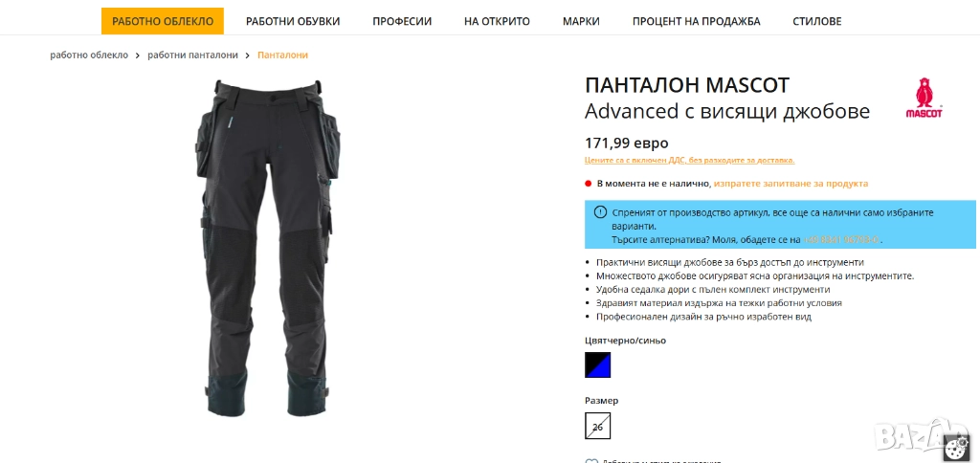
Task: Follow the работни панталони breadcrumb link
Action: [192, 55]
